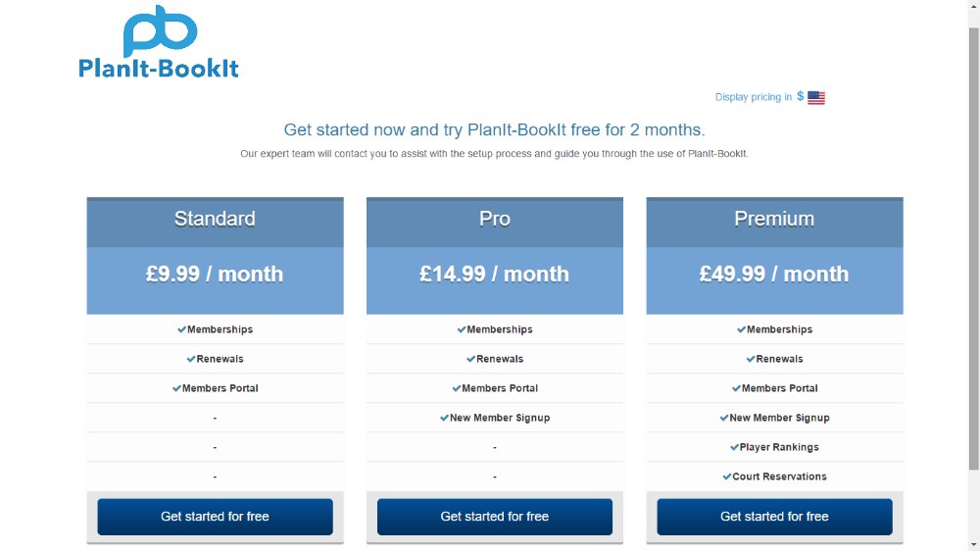Select the Standard plan header

tap(215, 222)
